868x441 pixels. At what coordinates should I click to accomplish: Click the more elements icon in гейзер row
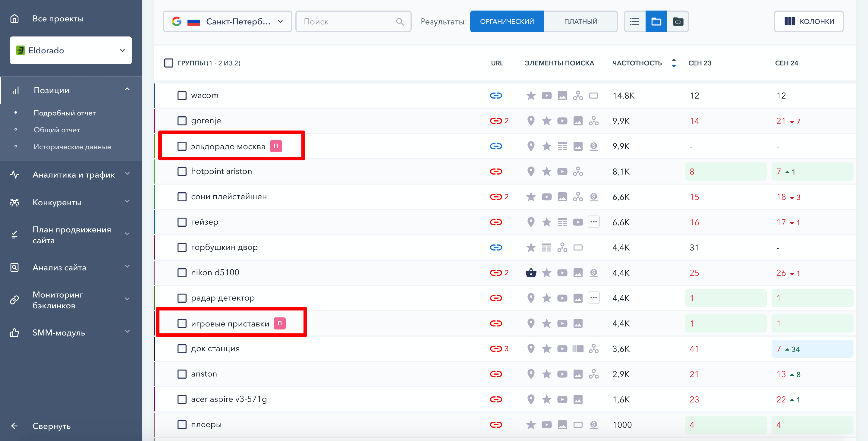point(593,222)
